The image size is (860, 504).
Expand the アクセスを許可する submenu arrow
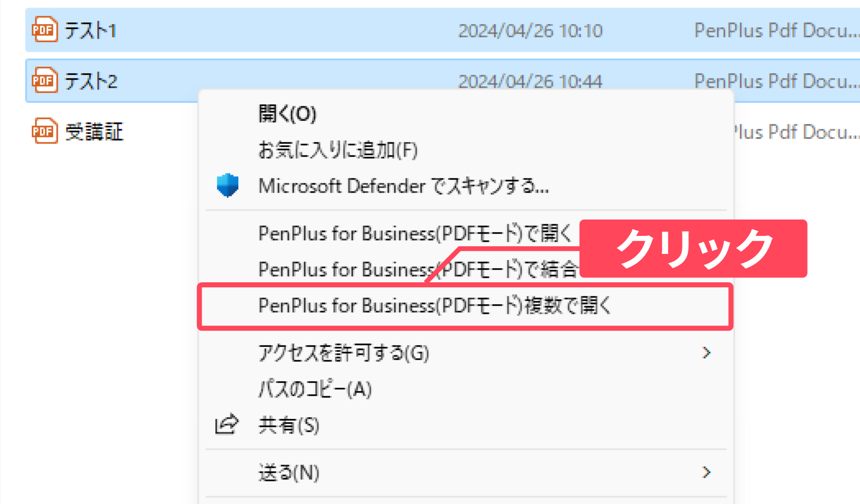pos(706,353)
